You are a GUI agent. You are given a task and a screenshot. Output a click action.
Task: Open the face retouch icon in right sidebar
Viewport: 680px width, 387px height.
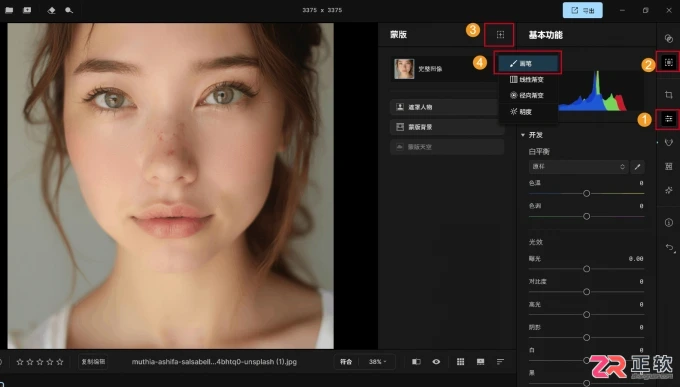(668, 142)
